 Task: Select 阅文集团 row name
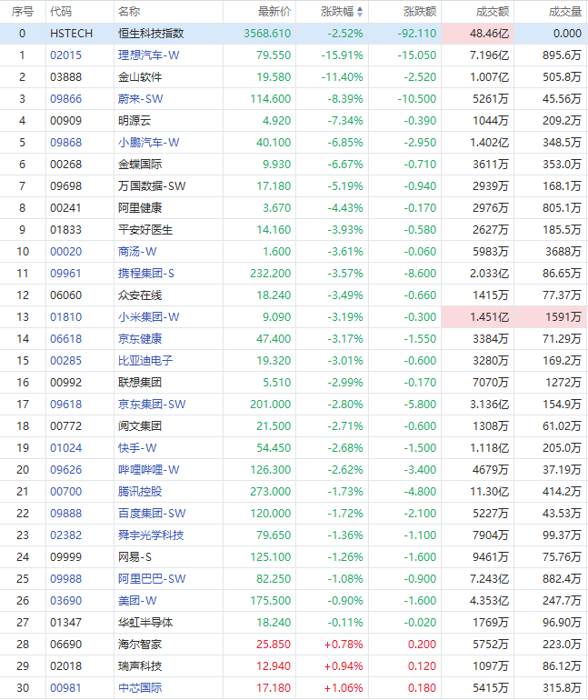click(x=140, y=426)
